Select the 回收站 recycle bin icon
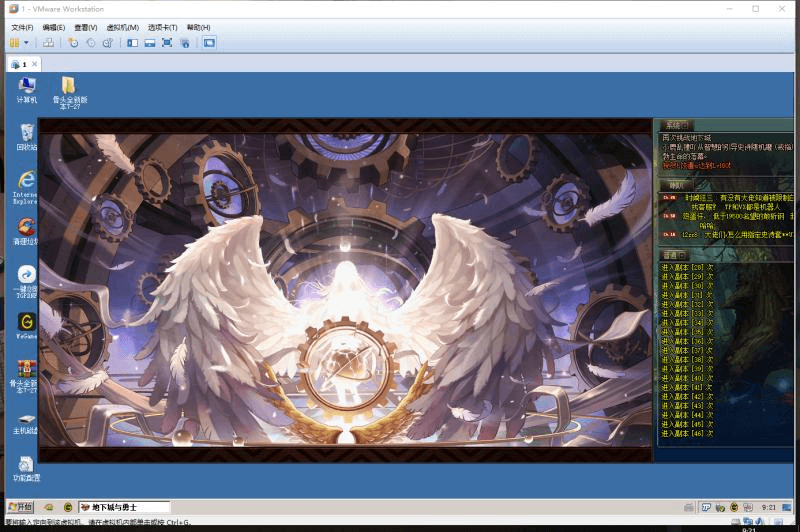The height and width of the screenshot is (532, 800). pos(27,138)
